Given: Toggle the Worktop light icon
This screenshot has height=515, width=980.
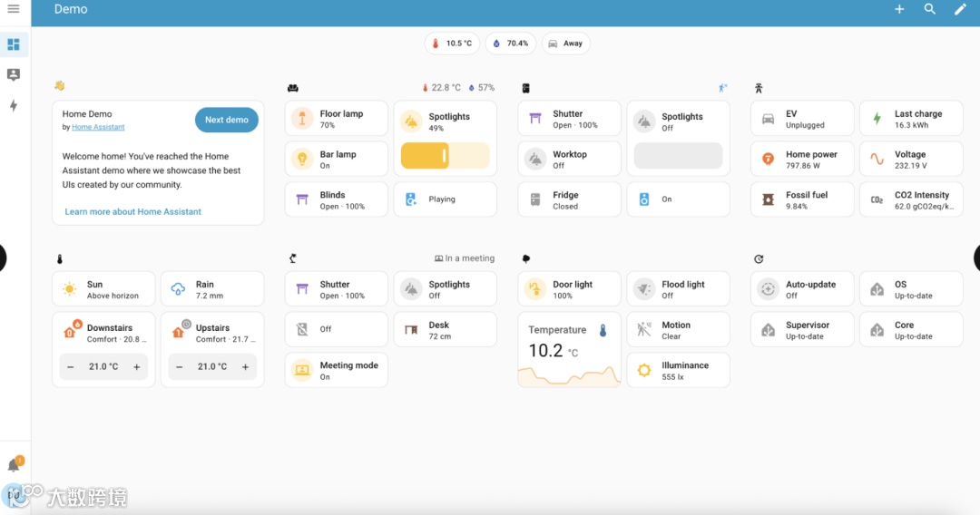Looking at the screenshot, I should pyautogui.click(x=535, y=160).
